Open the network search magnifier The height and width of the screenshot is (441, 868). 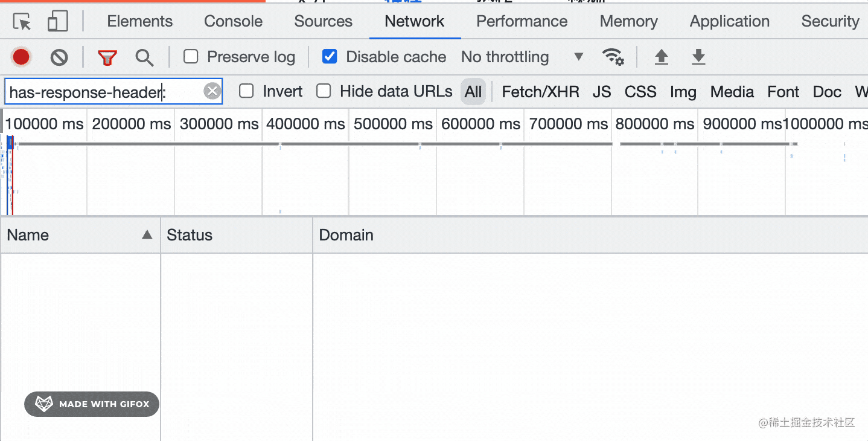[144, 57]
